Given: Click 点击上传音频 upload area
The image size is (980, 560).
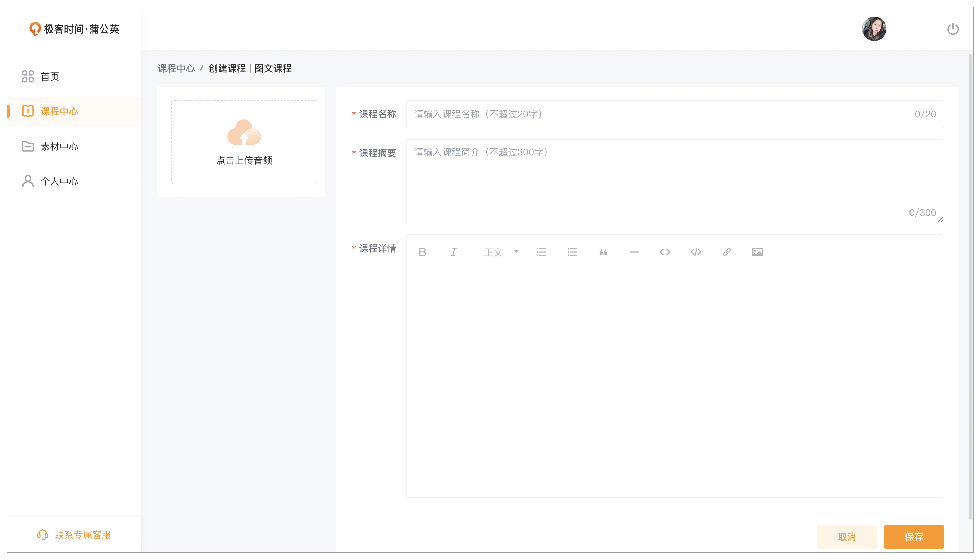Looking at the screenshot, I should click(x=244, y=142).
